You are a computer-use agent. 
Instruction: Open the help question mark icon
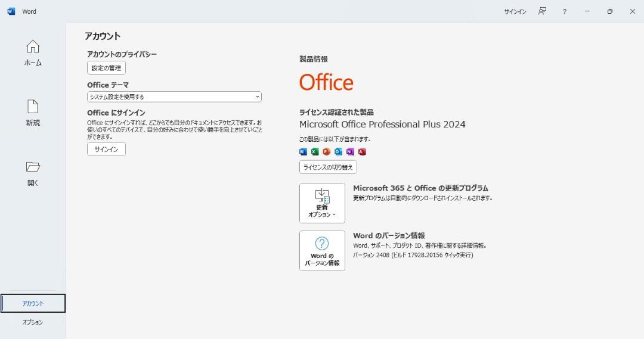tap(565, 11)
